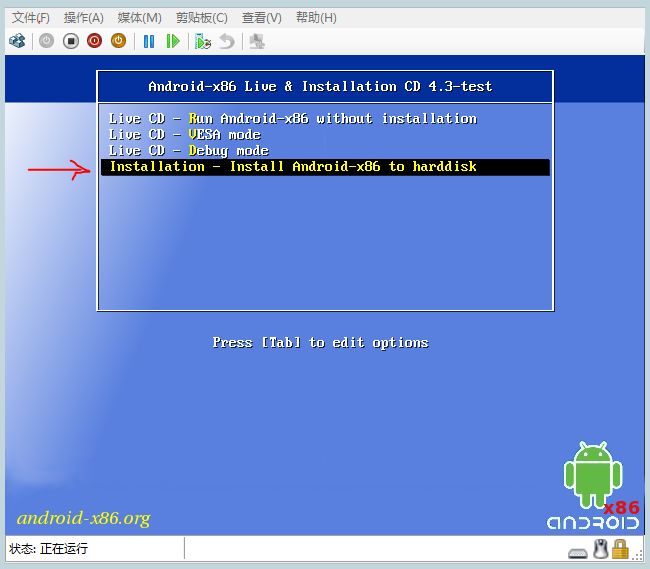This screenshot has height=569, width=650.
Task: Open the 查看(V) menu
Action: pos(262,18)
